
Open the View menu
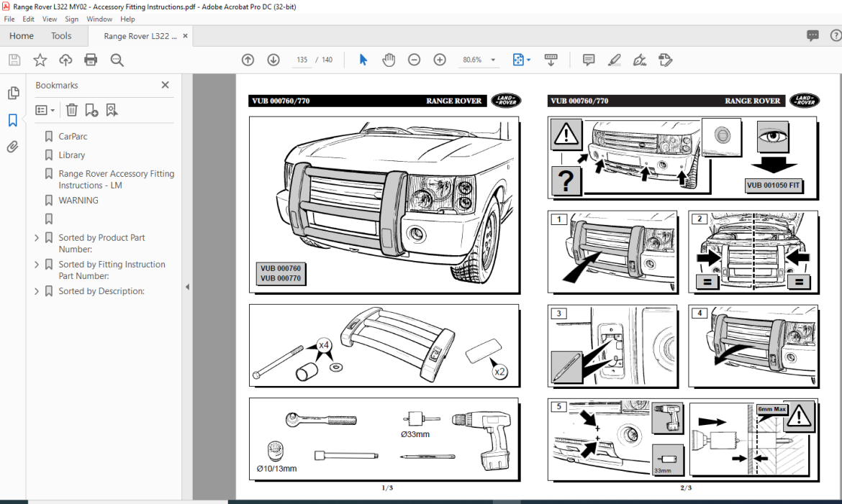point(49,19)
